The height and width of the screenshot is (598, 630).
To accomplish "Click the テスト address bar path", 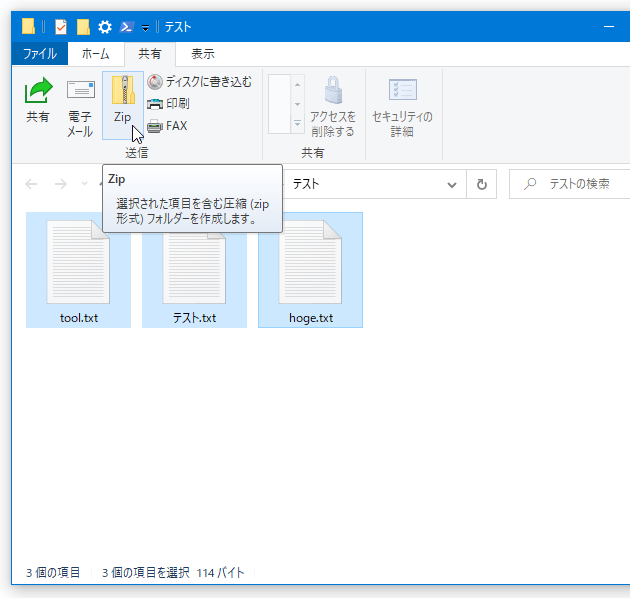I will pos(306,184).
